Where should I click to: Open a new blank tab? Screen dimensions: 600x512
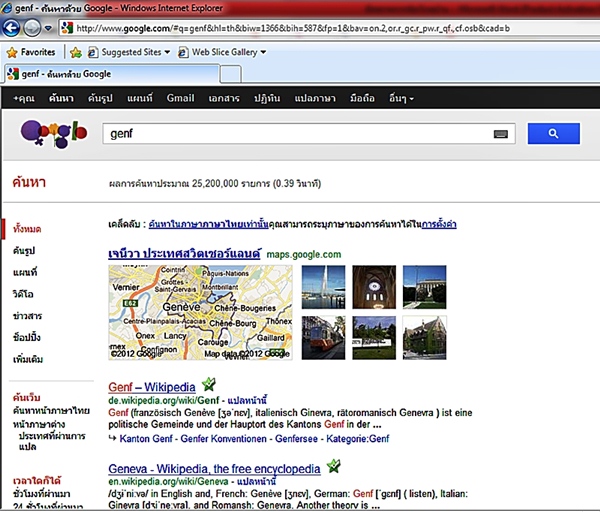[231, 74]
